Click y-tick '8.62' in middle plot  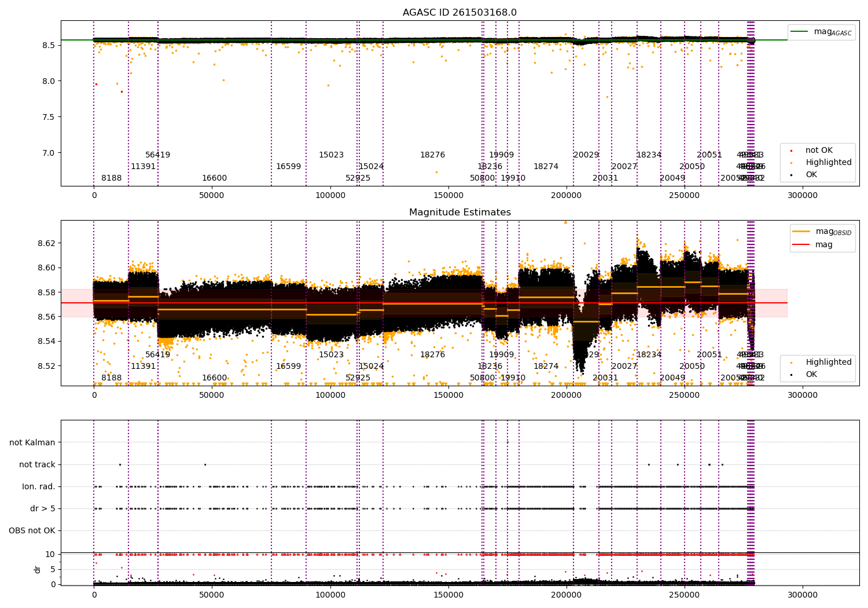pos(46,243)
